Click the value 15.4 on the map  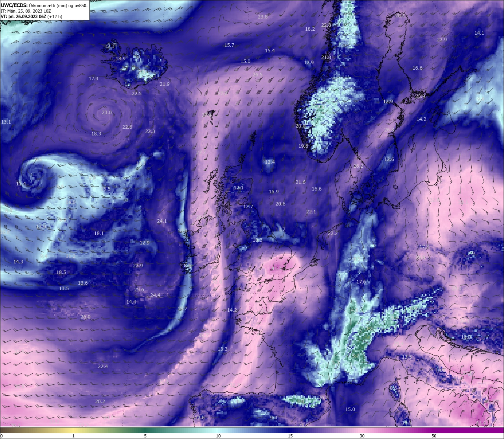point(270,50)
